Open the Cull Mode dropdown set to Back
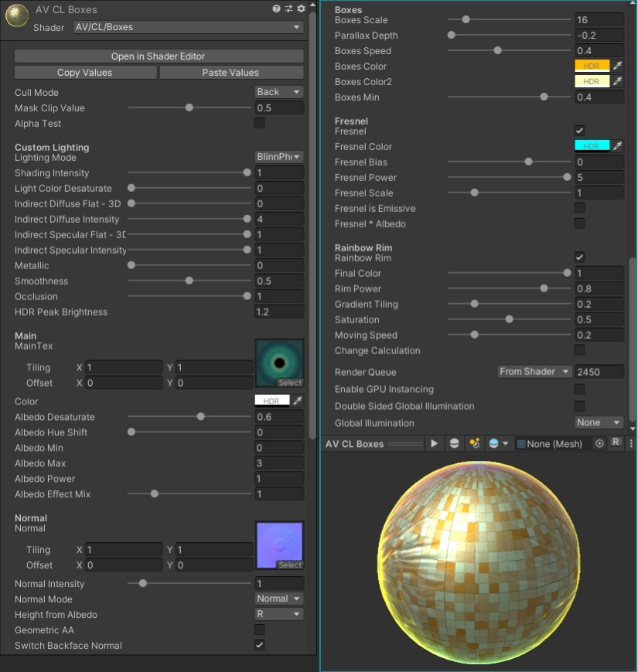The image size is (638, 672). tap(277, 92)
